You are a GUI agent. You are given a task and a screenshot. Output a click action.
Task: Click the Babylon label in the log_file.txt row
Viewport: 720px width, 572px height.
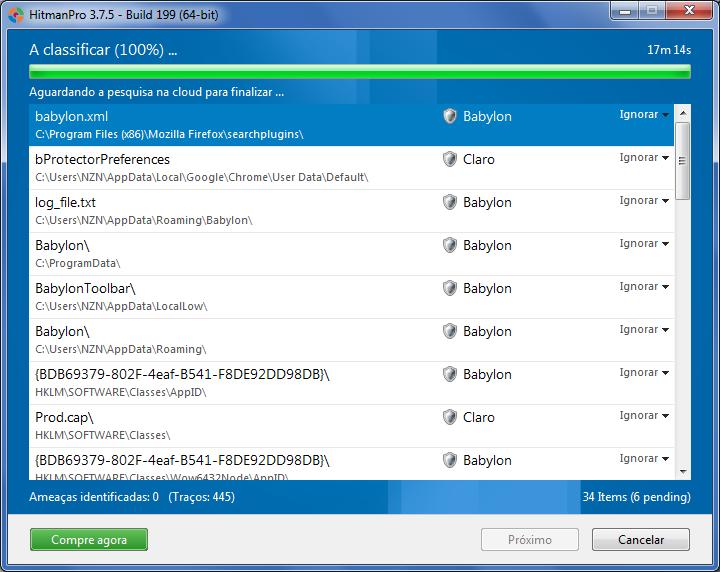pyautogui.click(x=487, y=202)
